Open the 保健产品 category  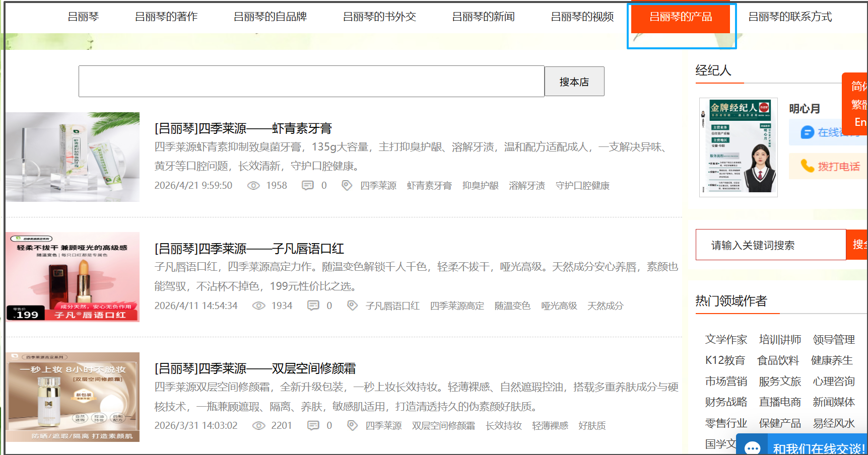pyautogui.click(x=780, y=423)
